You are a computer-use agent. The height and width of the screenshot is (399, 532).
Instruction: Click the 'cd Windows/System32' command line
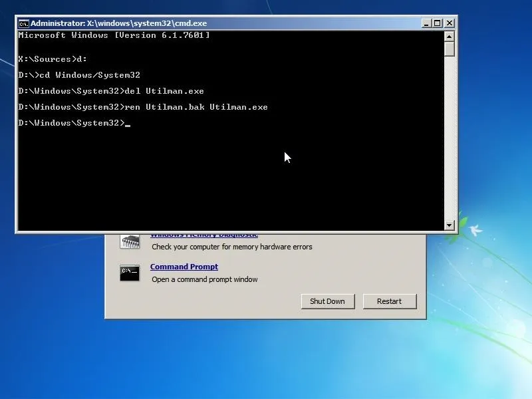pos(79,75)
